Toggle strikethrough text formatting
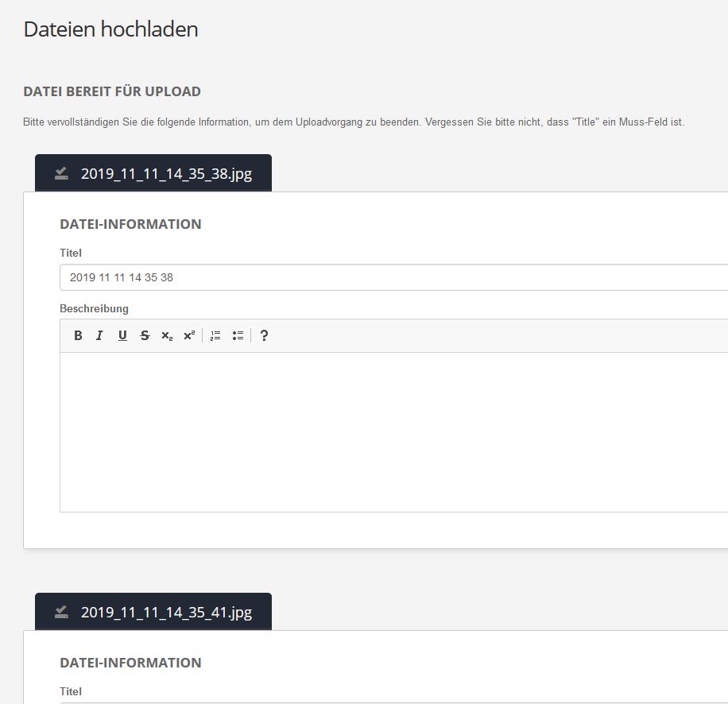This screenshot has height=704, width=728. [x=145, y=335]
